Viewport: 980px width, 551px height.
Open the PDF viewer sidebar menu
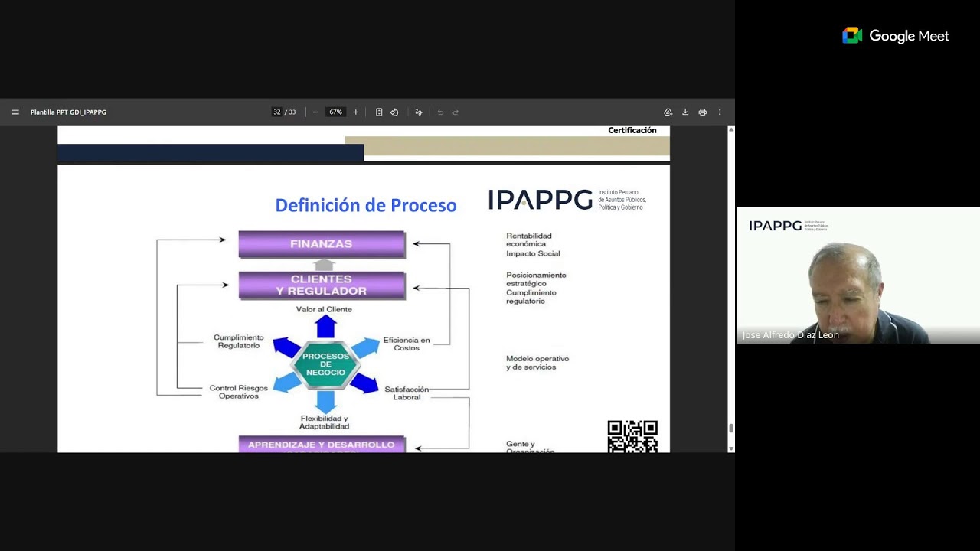(x=15, y=112)
